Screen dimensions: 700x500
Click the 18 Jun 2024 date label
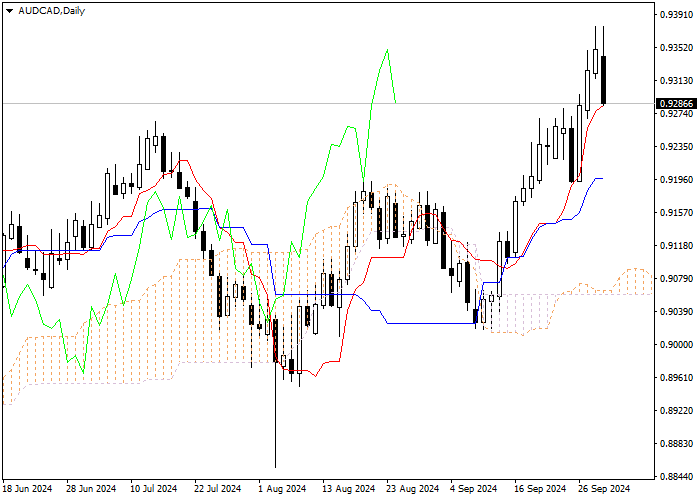[28, 489]
